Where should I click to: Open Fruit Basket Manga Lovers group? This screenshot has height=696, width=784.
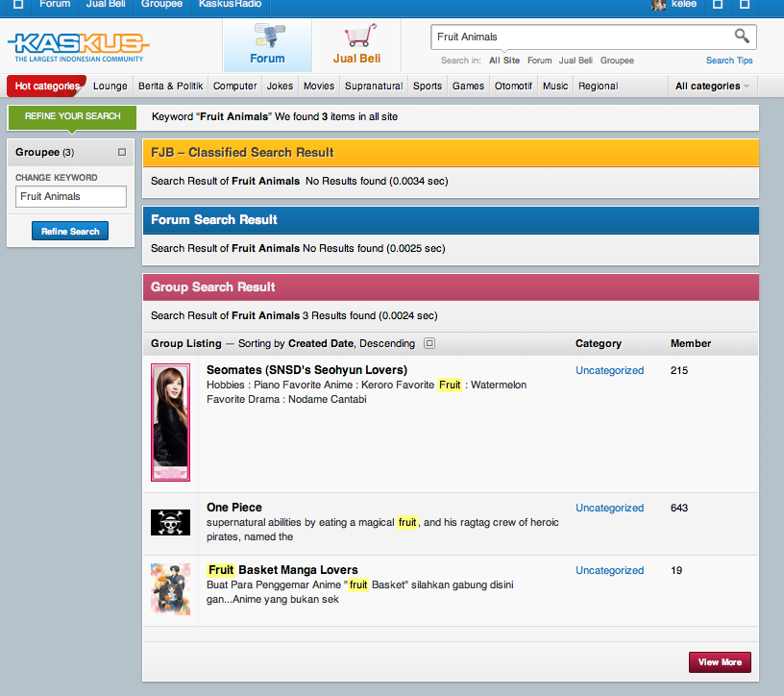click(282, 570)
